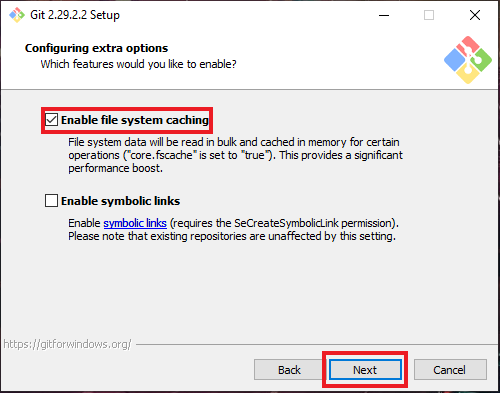Click the Git icon in the title bar
Image resolution: width=500 pixels, height=393 pixels.
[17, 15]
